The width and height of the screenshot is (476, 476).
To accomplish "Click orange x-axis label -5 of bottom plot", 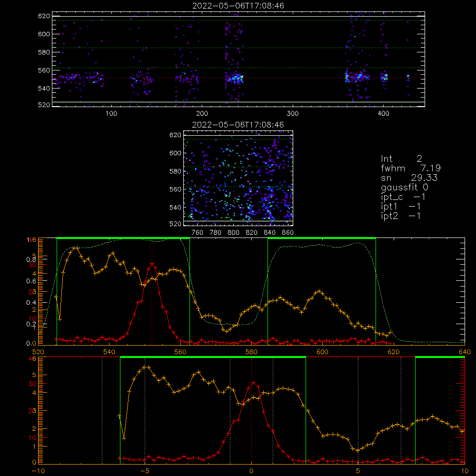I will 145,471.
